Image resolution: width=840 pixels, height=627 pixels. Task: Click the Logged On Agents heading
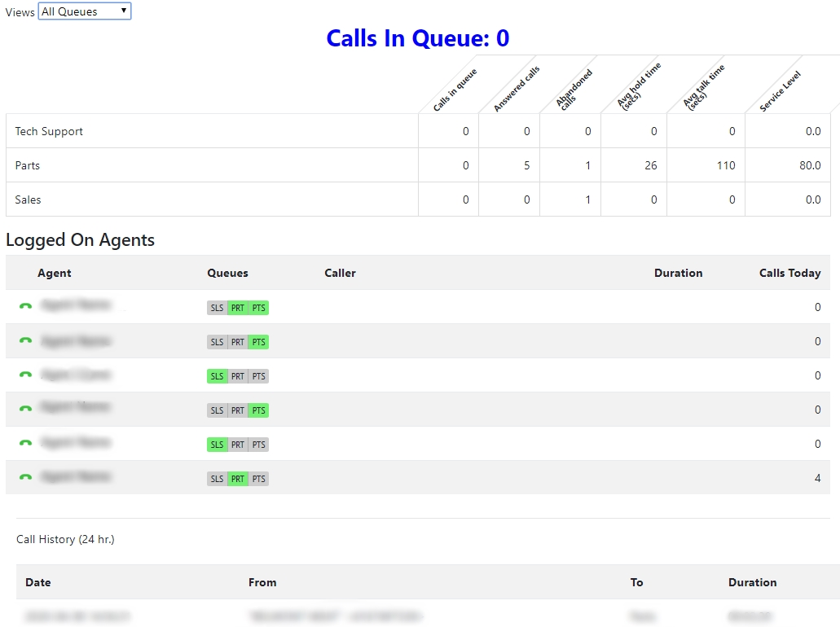(81, 240)
